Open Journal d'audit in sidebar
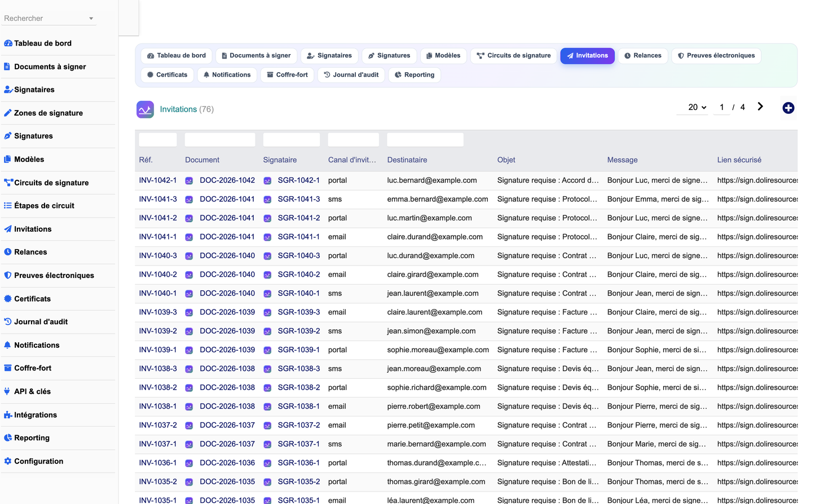The height and width of the screenshot is (504, 815). (x=41, y=322)
